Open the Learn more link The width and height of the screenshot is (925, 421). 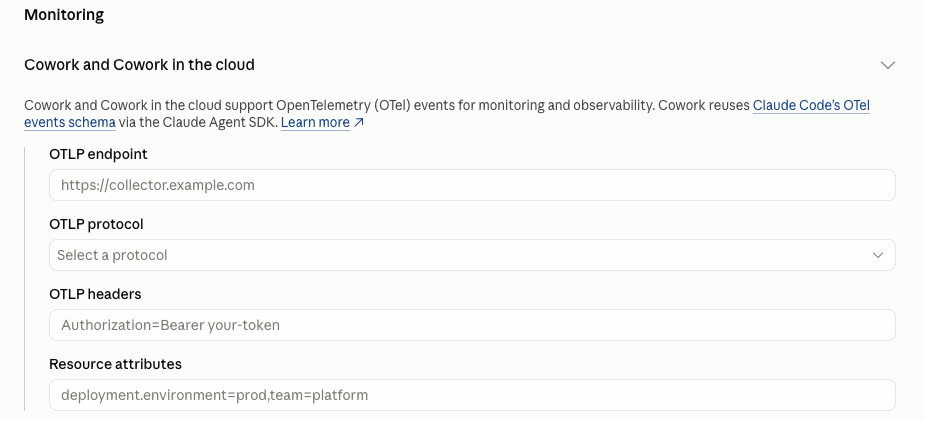(315, 123)
